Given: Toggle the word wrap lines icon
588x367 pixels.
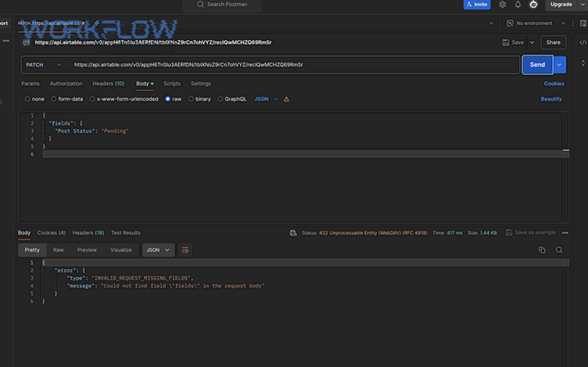Looking at the screenshot, I should (x=185, y=250).
